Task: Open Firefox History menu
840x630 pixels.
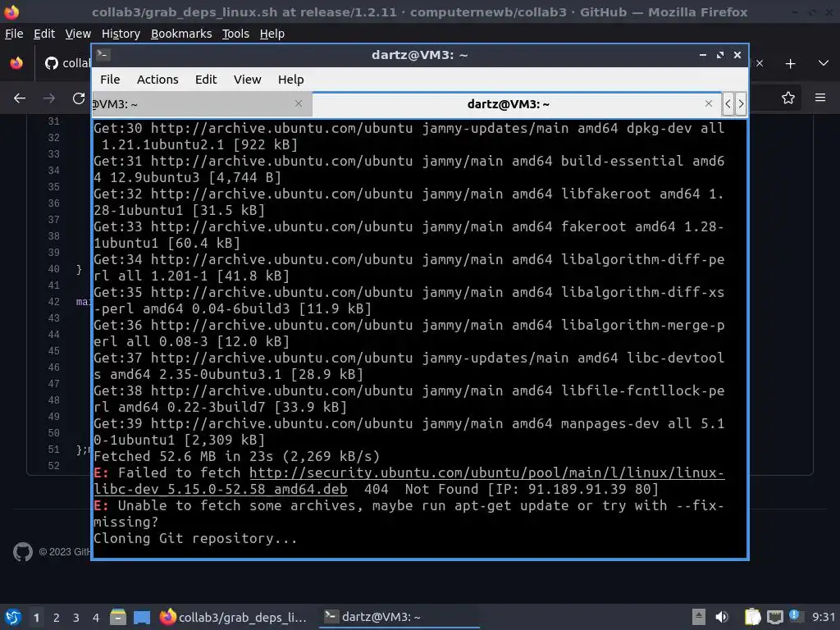Action: pyautogui.click(x=121, y=34)
